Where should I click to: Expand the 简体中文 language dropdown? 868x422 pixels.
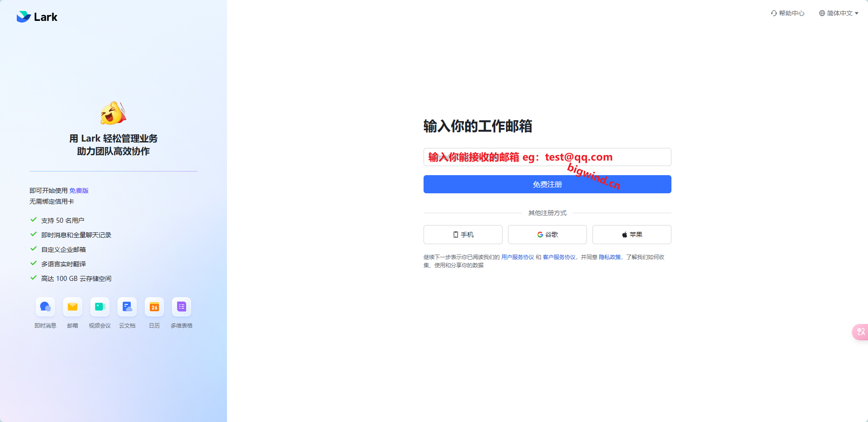(x=841, y=13)
